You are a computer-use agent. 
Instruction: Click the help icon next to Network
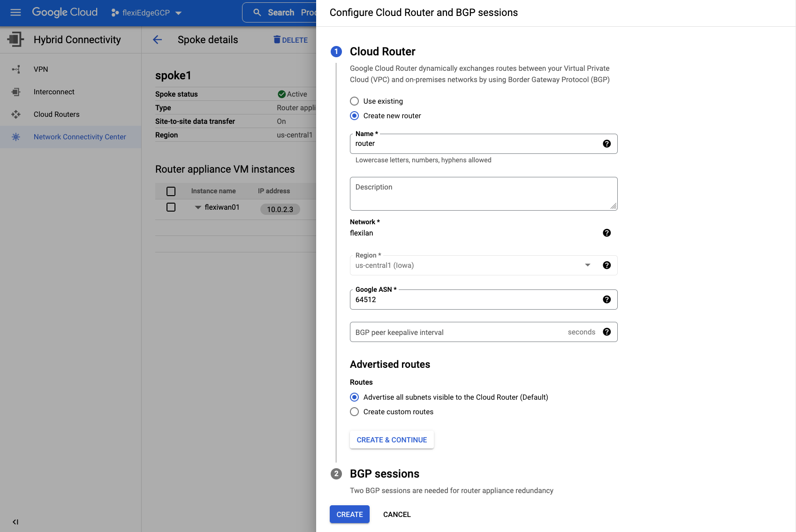click(606, 233)
